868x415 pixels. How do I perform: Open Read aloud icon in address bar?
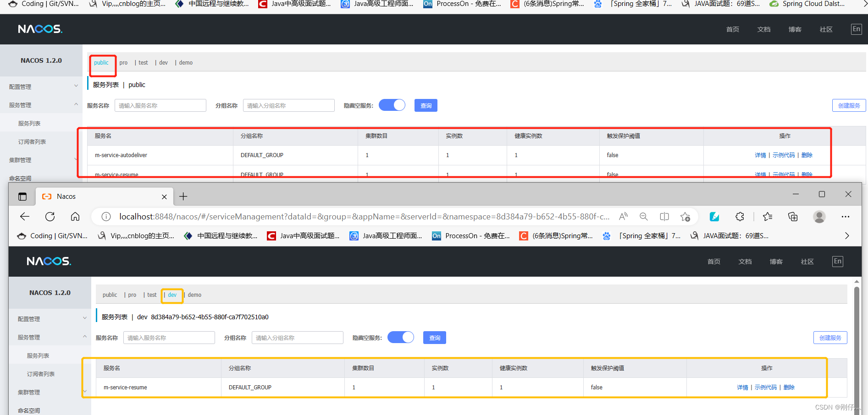(623, 217)
